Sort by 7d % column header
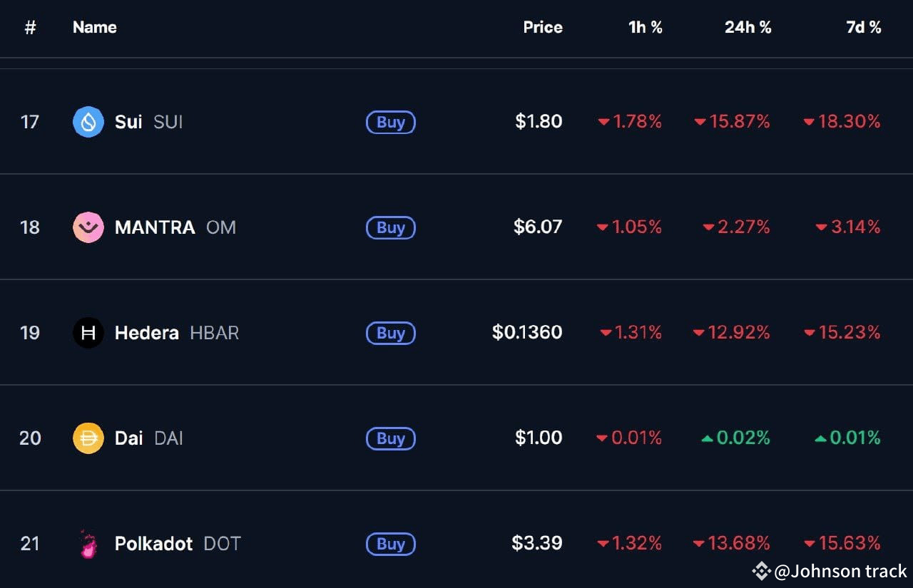 coord(864,27)
